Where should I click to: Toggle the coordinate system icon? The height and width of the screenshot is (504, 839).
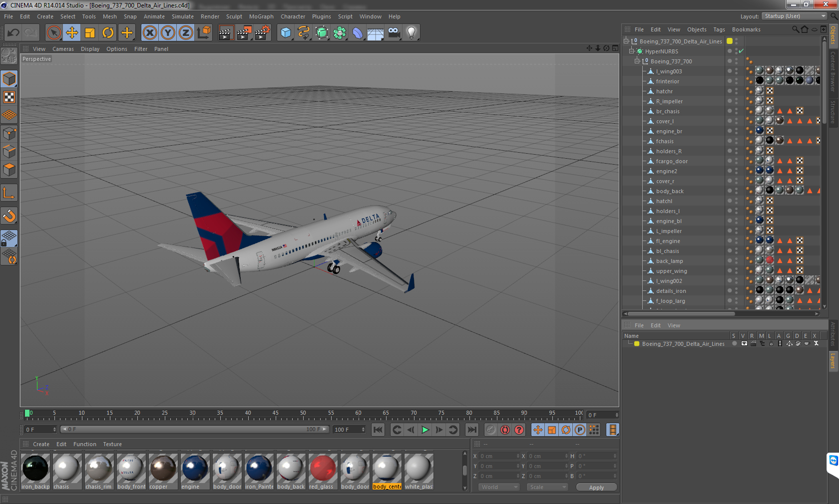(x=204, y=33)
